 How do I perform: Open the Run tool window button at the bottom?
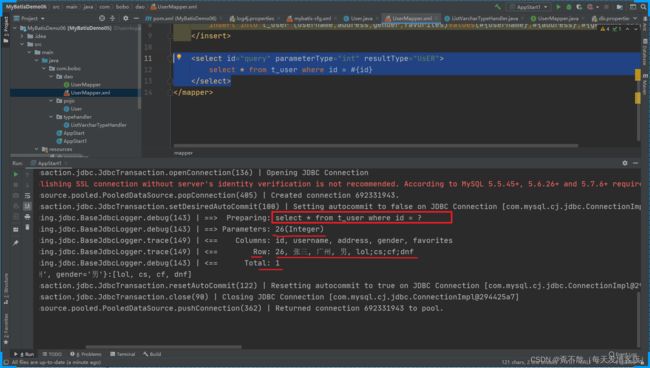click(24, 354)
